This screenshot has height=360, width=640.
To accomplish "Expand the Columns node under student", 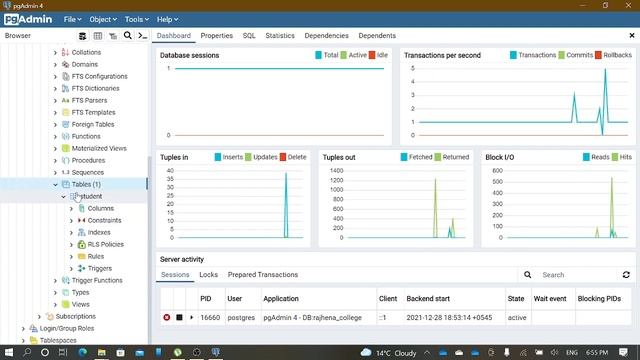I will pyautogui.click(x=71, y=208).
